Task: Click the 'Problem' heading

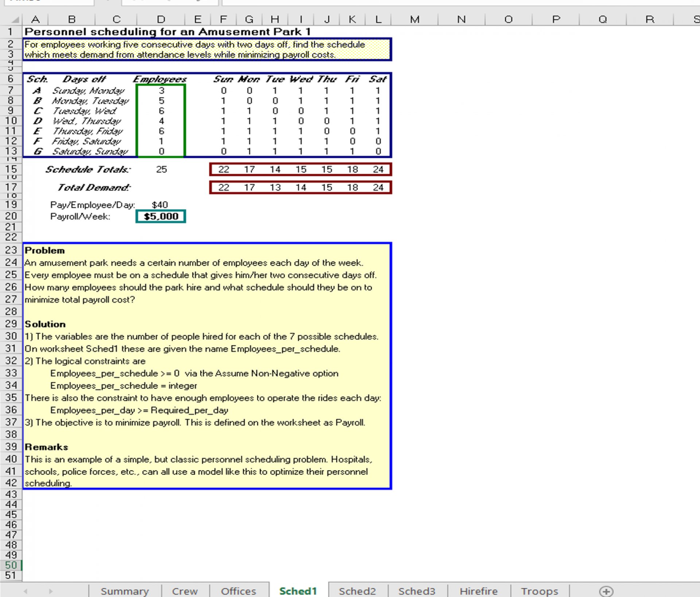Action: click(44, 250)
